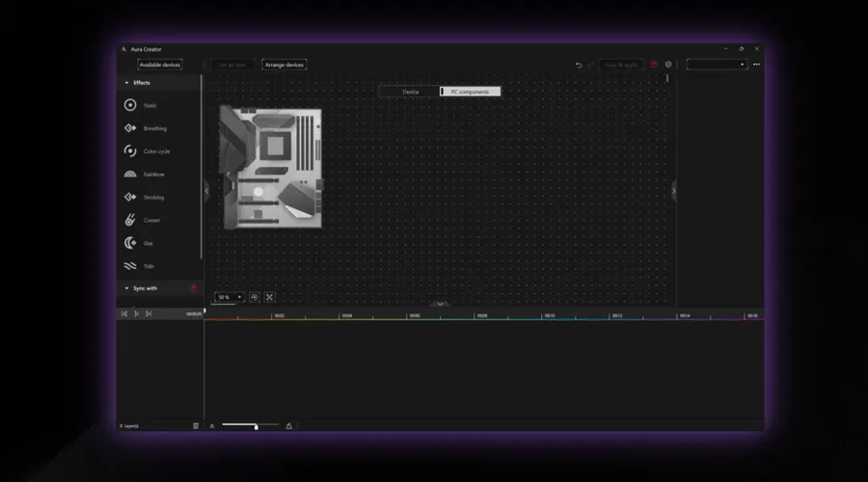Click the 00:10 mark on the timeline ruler
Viewport: 868px width, 482px height.
point(550,315)
